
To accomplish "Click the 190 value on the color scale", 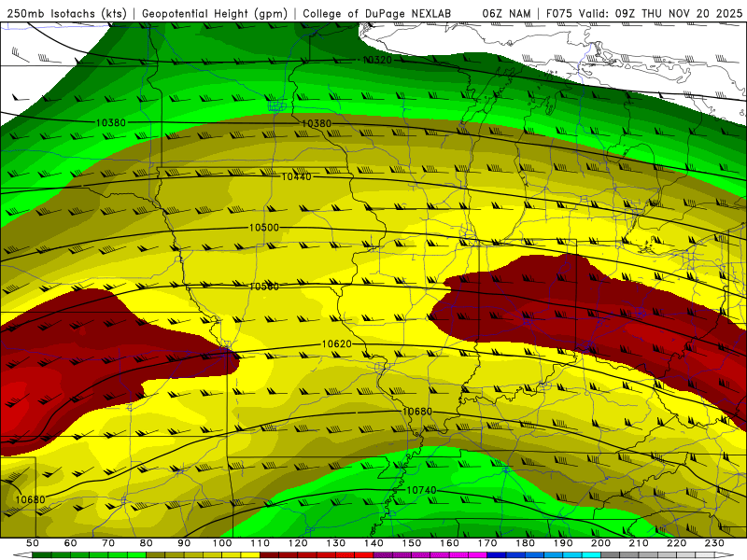I will pyautogui.click(x=563, y=543).
